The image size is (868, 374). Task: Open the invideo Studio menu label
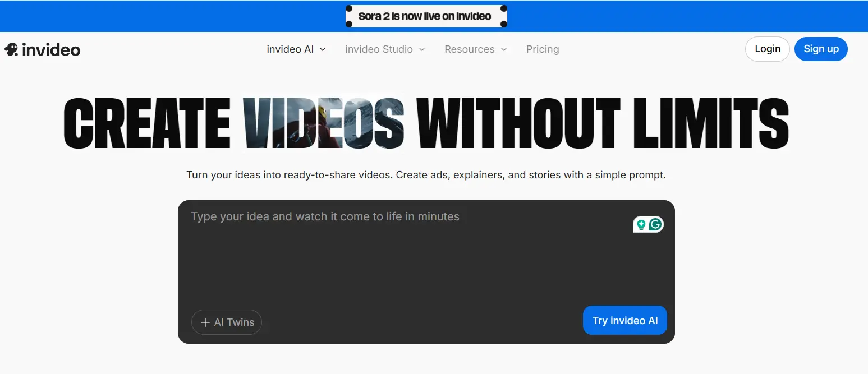379,49
